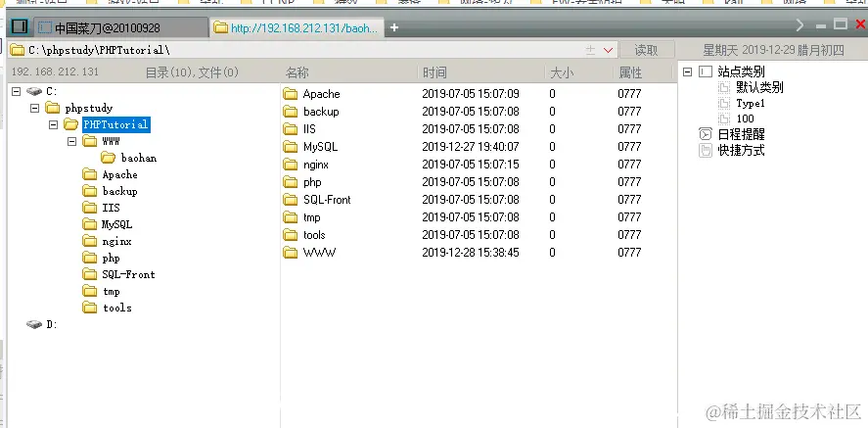Select baohan folder in the tree
The width and height of the screenshot is (868, 428).
pyautogui.click(x=138, y=158)
